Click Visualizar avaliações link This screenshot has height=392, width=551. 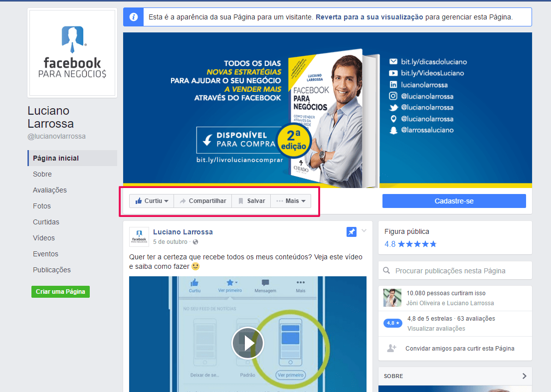coord(436,328)
